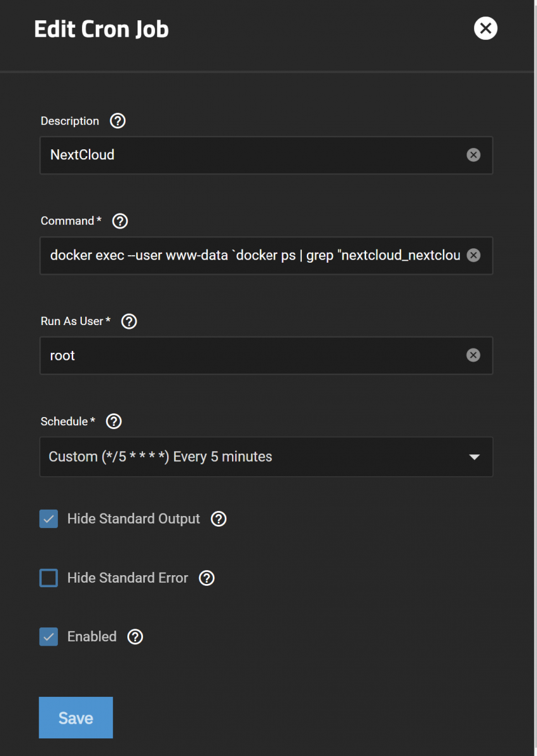Close the Edit Cron Job panel

485,28
